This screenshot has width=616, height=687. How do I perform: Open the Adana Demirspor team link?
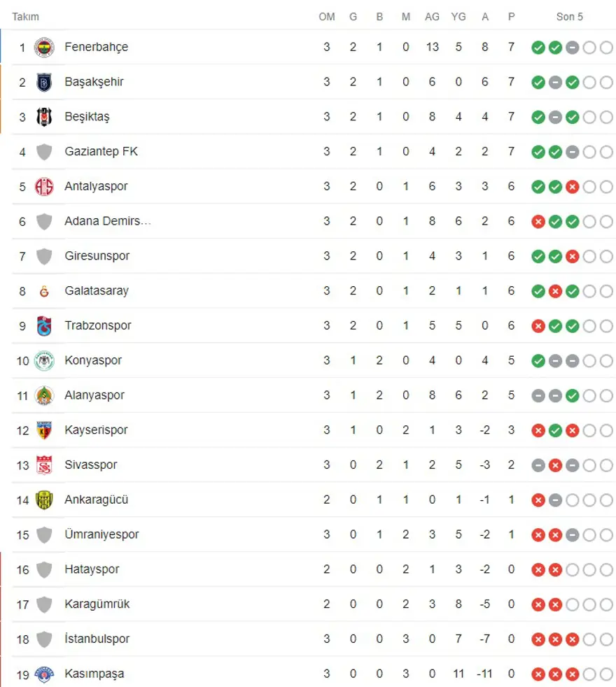pyautogui.click(x=107, y=222)
